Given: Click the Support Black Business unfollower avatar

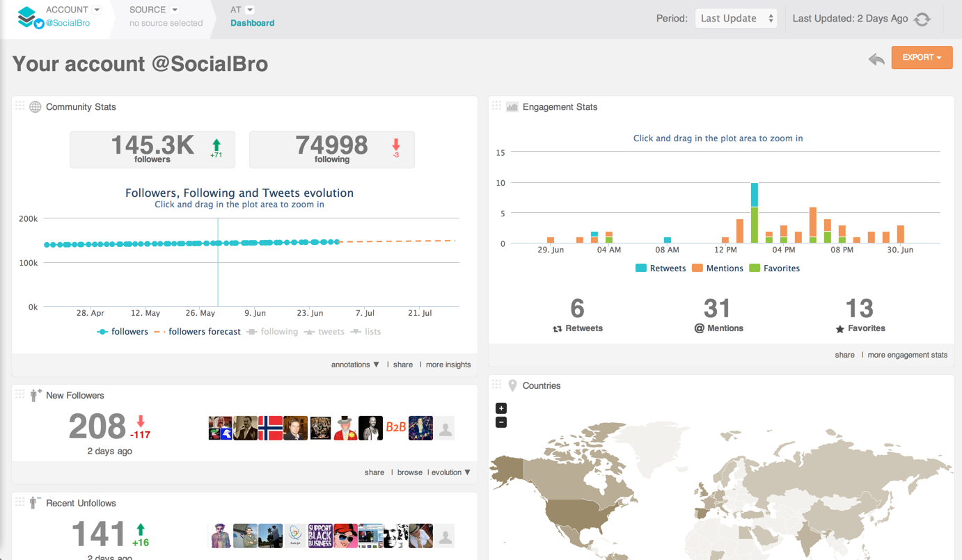Looking at the screenshot, I should point(320,536).
